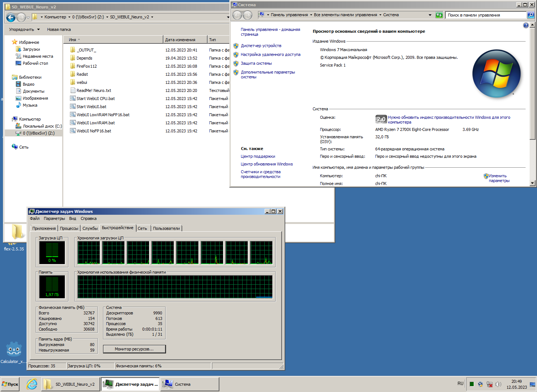Open the Упорядочить dropdown menu
Viewport: 537px width, 392px height.
[x=24, y=29]
